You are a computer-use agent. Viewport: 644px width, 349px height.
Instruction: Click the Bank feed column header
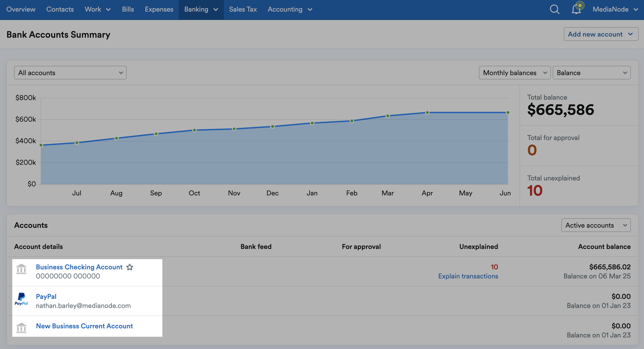[x=256, y=247]
